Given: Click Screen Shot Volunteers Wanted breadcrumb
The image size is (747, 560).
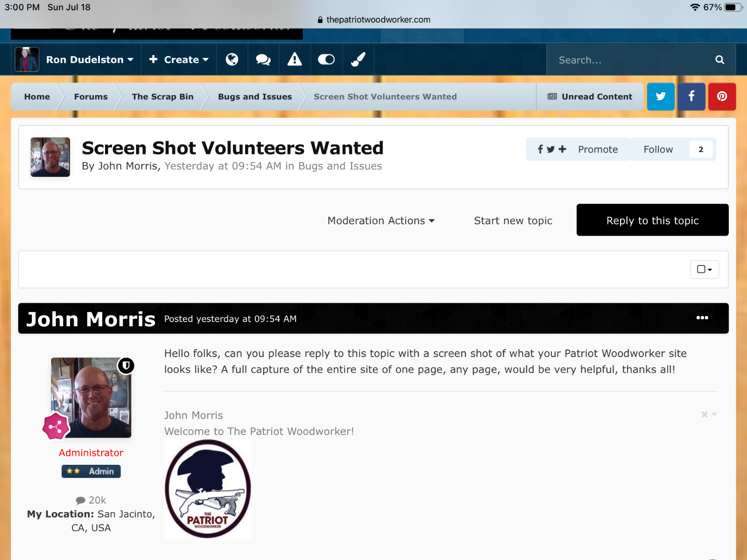Looking at the screenshot, I should pyautogui.click(x=385, y=97).
